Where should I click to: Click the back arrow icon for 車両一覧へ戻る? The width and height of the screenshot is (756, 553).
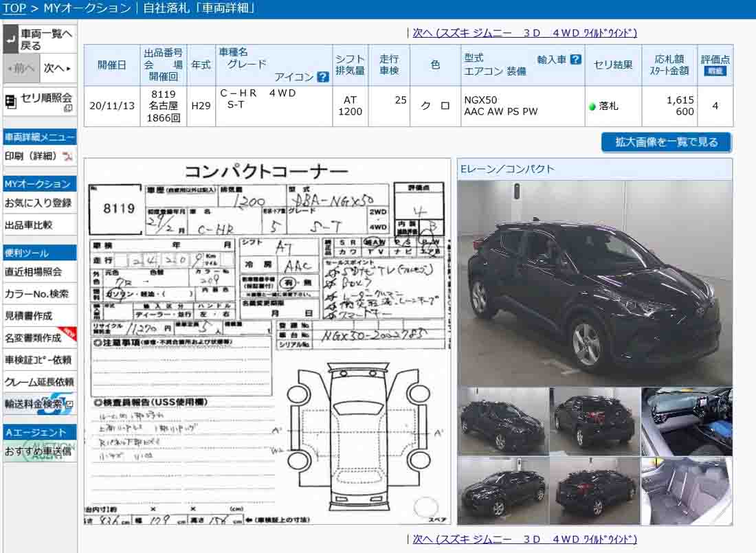pyautogui.click(x=11, y=40)
